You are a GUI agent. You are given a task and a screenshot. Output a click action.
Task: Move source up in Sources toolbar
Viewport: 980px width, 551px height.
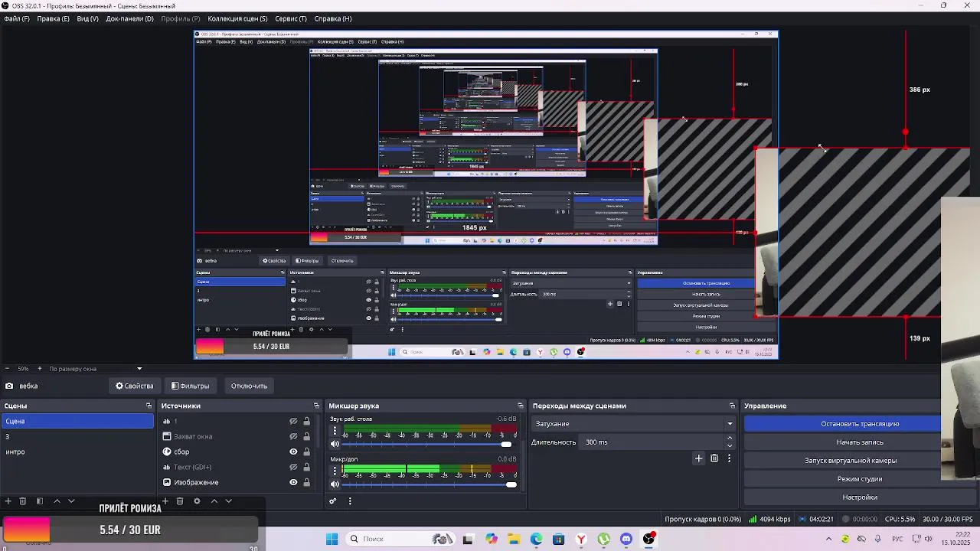point(214,501)
